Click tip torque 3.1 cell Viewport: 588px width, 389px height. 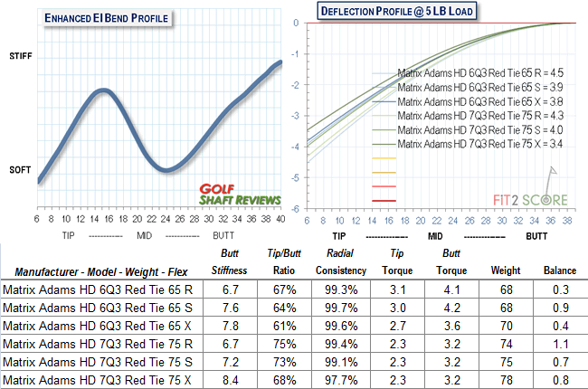coord(397,289)
